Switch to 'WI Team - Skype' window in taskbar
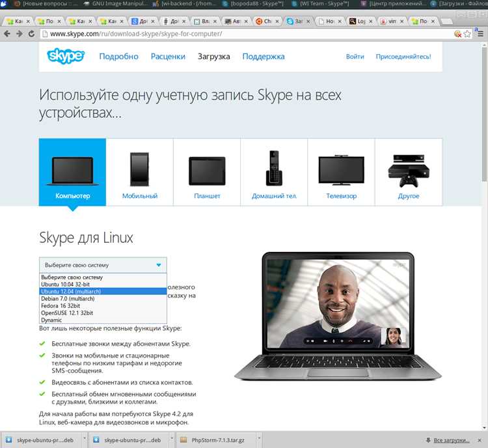 [x=321, y=4]
